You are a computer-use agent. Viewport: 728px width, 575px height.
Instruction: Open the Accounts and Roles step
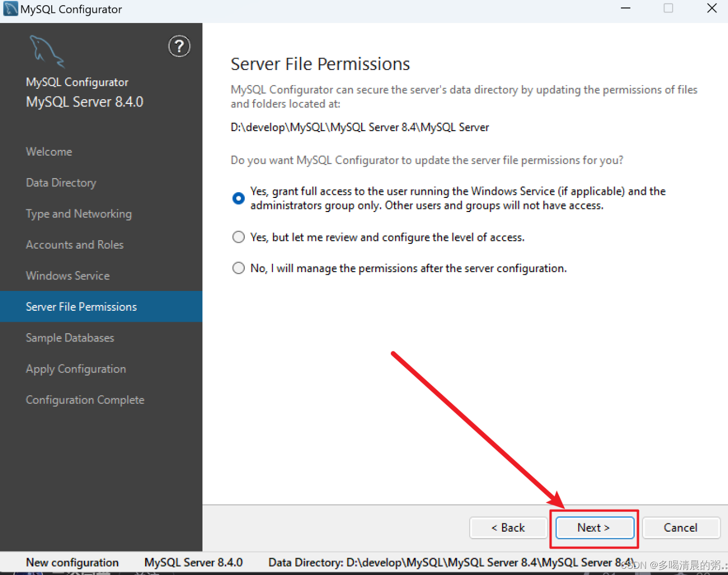point(75,244)
